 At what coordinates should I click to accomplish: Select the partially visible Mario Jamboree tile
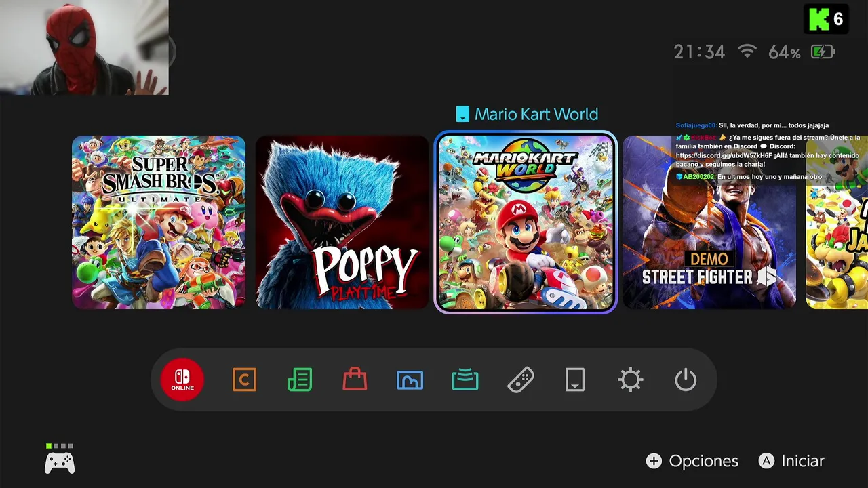(837, 222)
